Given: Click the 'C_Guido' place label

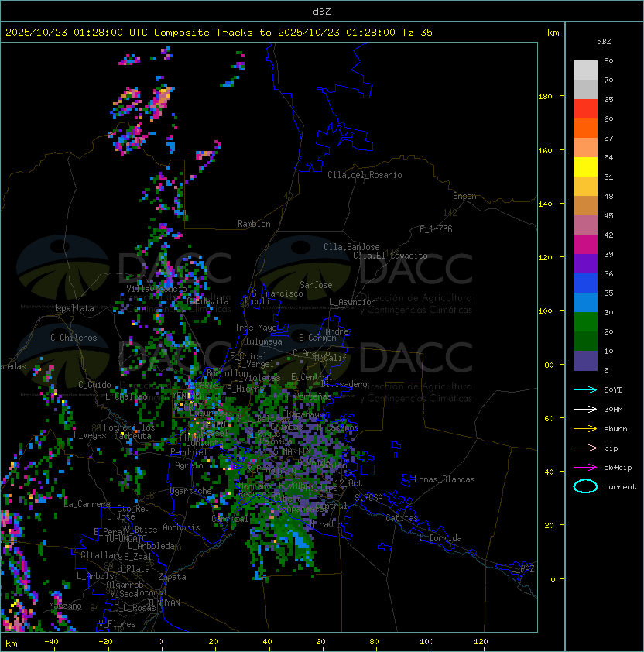Looking at the screenshot, I should [94, 385].
